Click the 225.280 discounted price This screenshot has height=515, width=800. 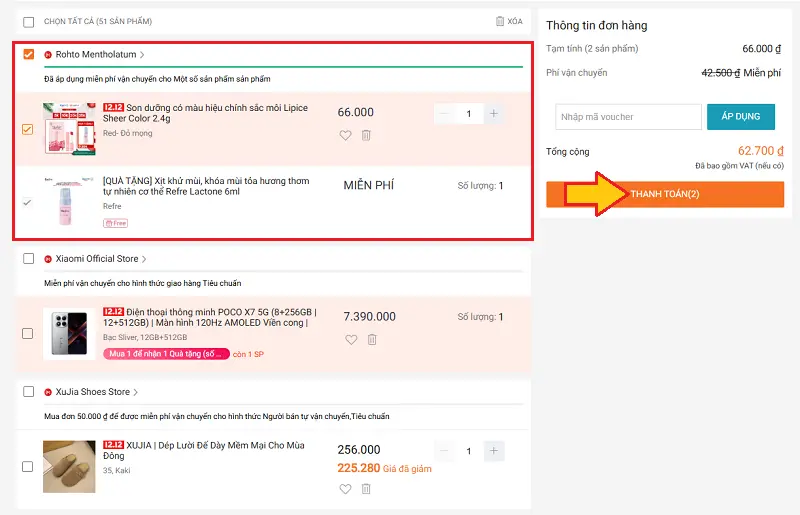point(359,468)
